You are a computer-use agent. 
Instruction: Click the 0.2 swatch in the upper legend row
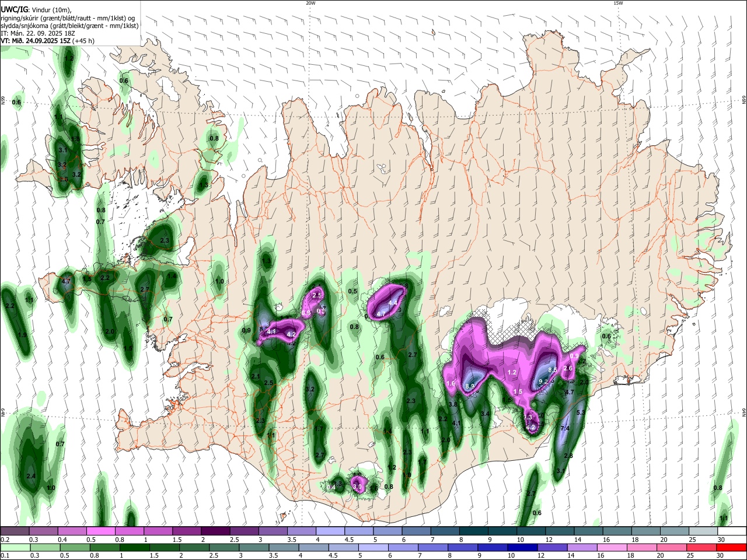pos(15,531)
